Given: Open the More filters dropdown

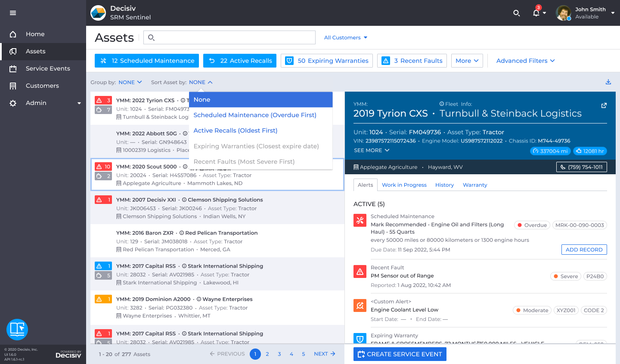Looking at the screenshot, I should tap(467, 61).
